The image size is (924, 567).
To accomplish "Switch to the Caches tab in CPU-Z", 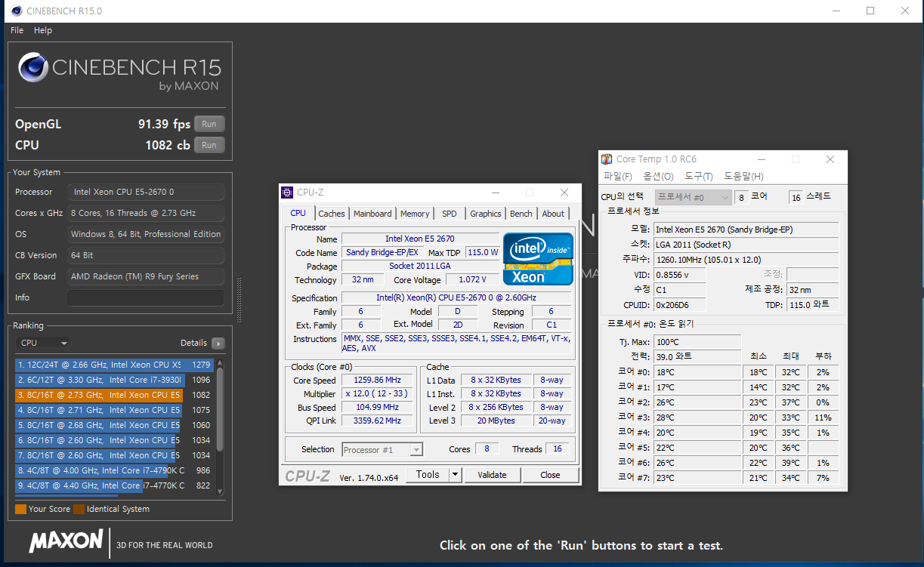I will coord(331,214).
